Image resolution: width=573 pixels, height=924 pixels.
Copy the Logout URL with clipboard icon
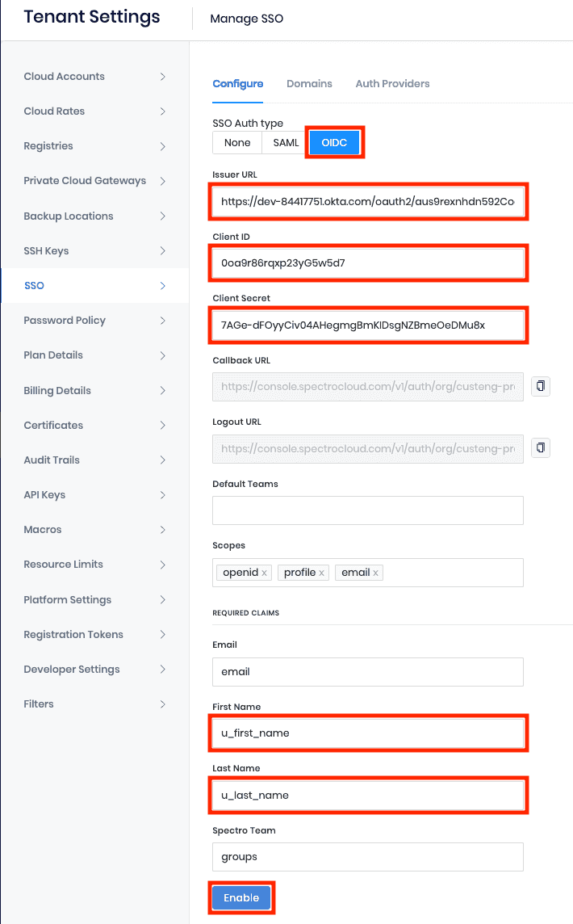point(540,447)
